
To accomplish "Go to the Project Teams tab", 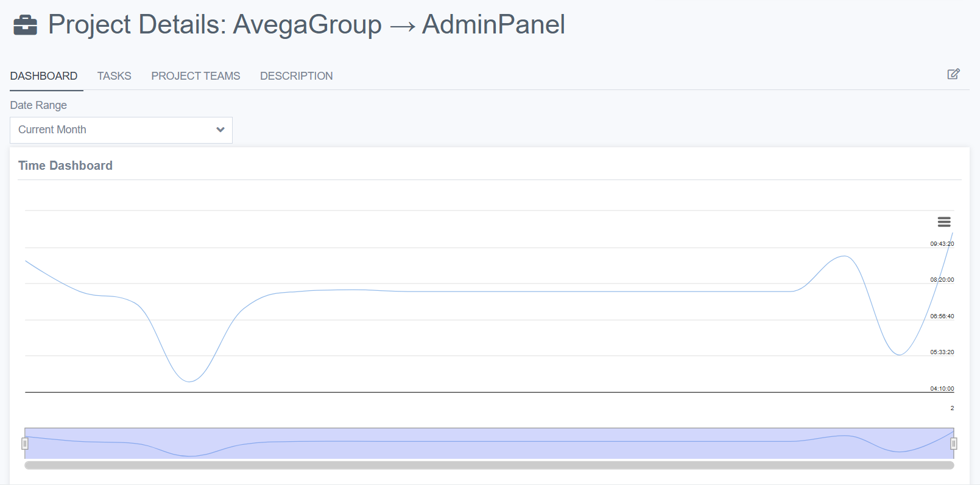I will 196,76.
